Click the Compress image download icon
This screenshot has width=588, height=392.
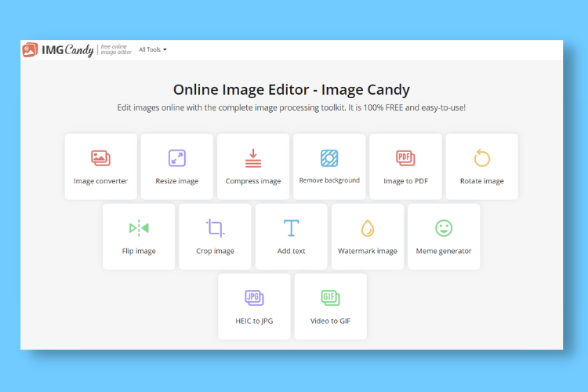tap(253, 158)
